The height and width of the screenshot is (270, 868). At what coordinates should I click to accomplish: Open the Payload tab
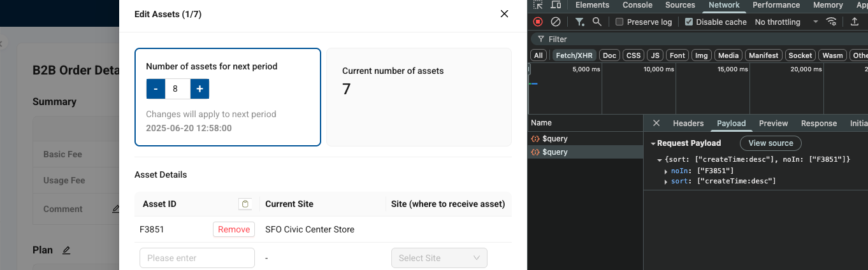(x=731, y=123)
